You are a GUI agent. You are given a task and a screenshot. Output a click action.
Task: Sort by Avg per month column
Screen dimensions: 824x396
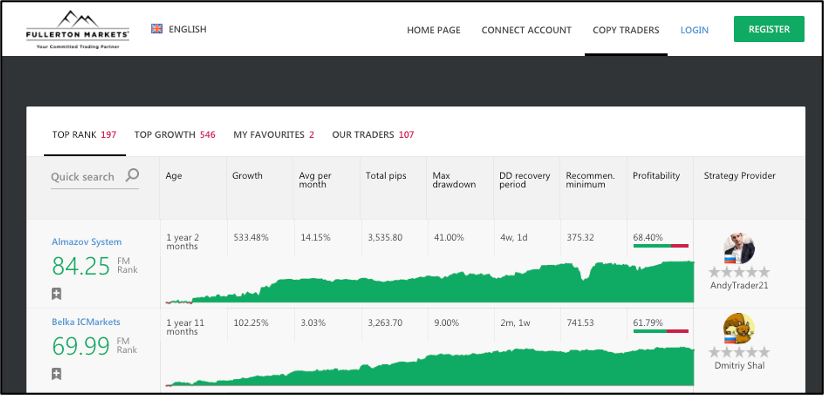click(315, 180)
